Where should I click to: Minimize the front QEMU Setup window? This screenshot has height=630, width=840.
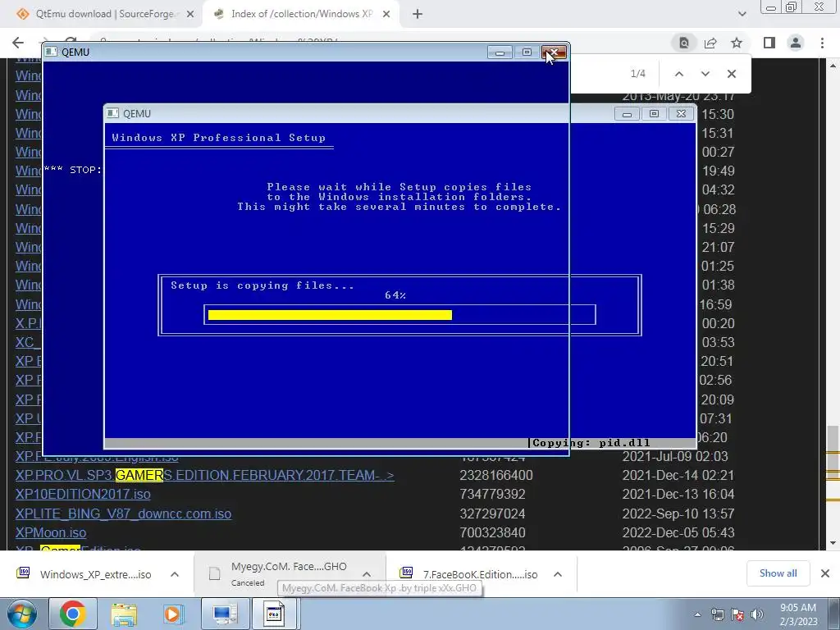[627, 113]
